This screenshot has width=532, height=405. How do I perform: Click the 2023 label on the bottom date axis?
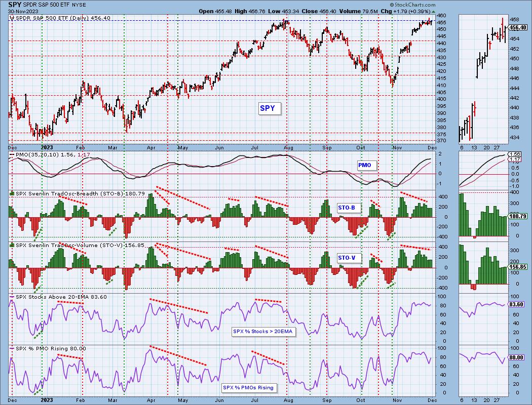pyautogui.click(x=47, y=400)
